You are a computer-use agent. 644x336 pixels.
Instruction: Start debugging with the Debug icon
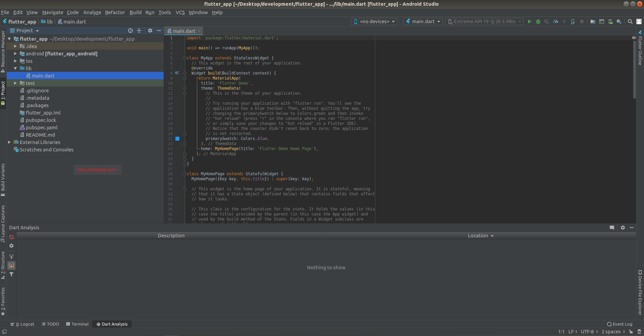[x=538, y=21]
